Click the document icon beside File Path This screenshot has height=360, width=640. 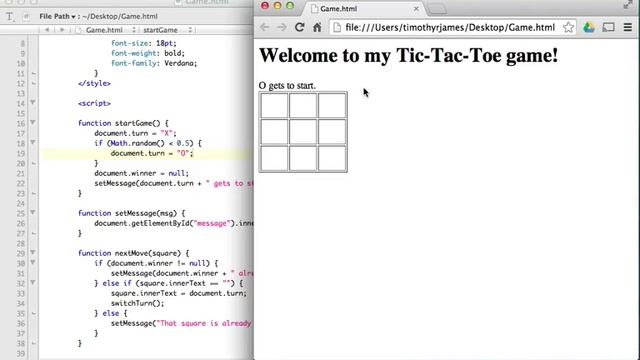(26, 16)
